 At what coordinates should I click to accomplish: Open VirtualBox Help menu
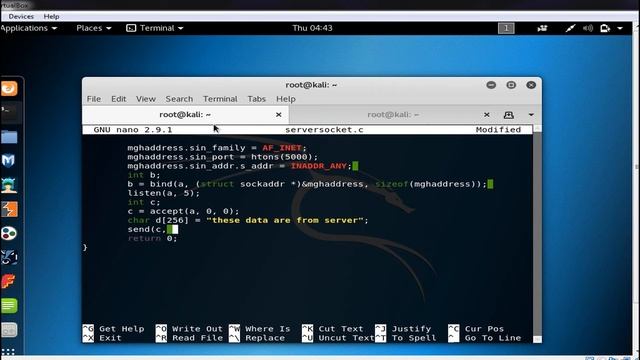pyautogui.click(x=51, y=16)
